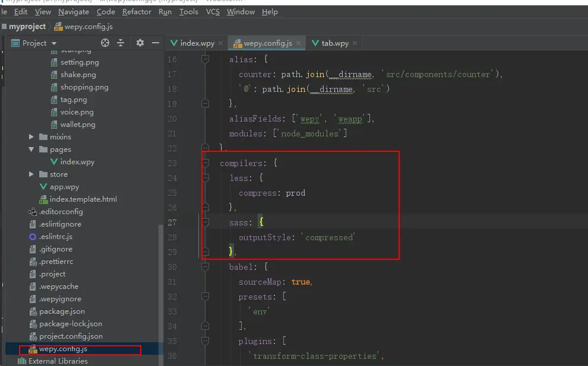
Task: Select app.wpy in project tree
Action: [64, 186]
